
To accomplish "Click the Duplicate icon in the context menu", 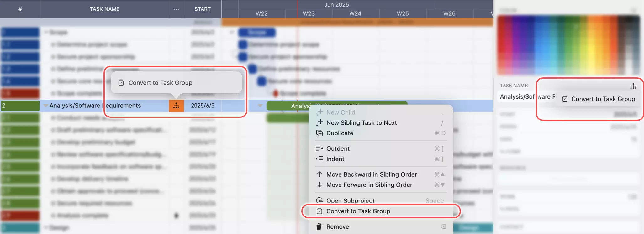I will point(319,133).
